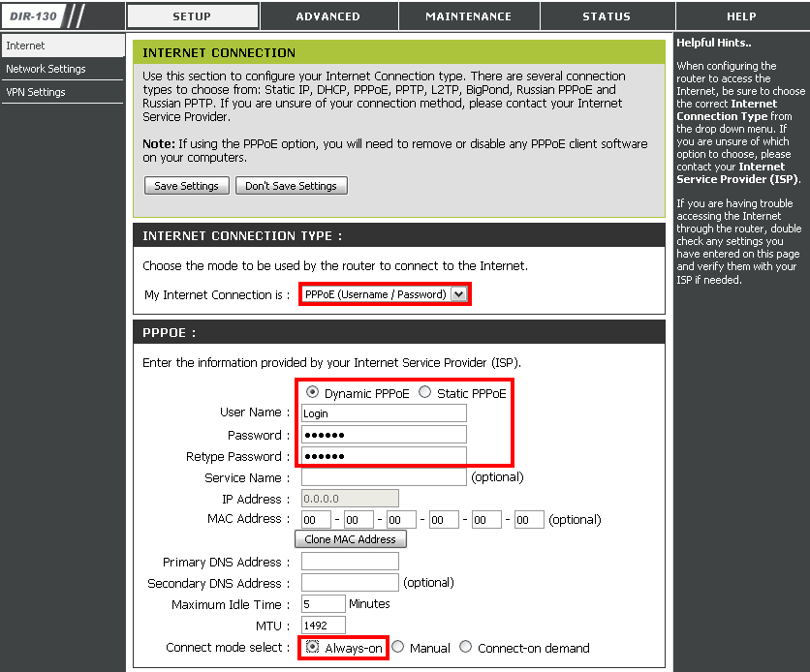Click the second MAC Address octet field

point(358,520)
